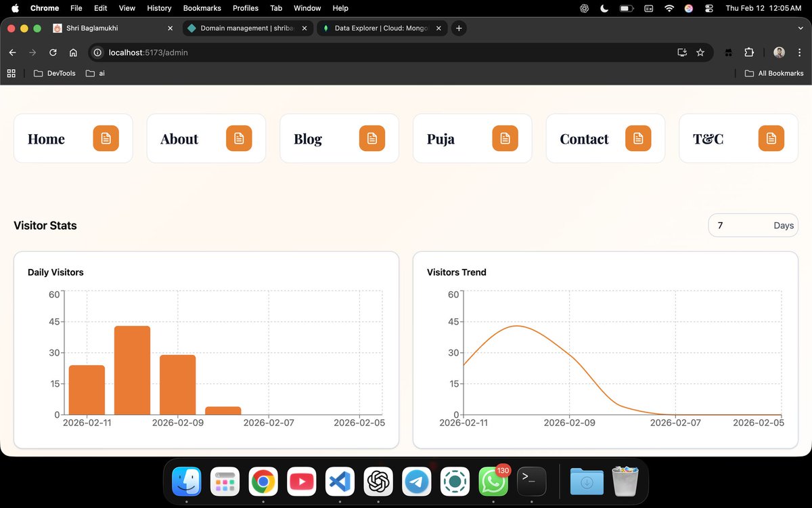Click the document icon in the Home card

[x=106, y=138]
